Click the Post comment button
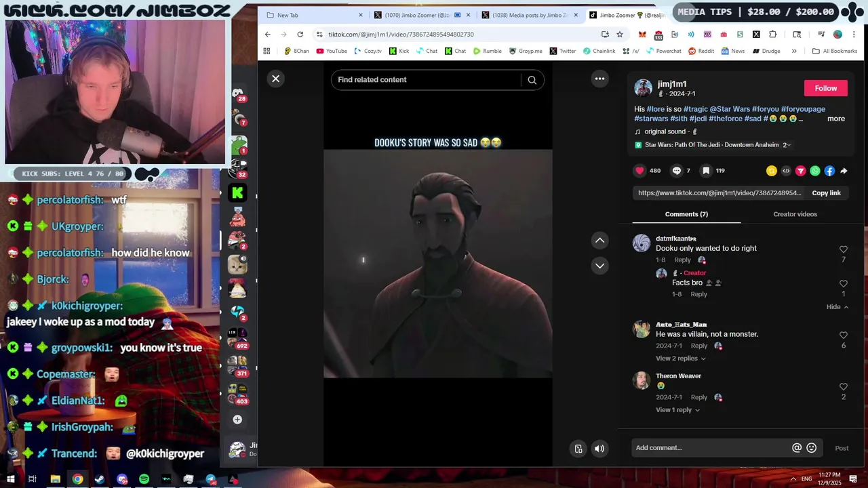 (842, 448)
